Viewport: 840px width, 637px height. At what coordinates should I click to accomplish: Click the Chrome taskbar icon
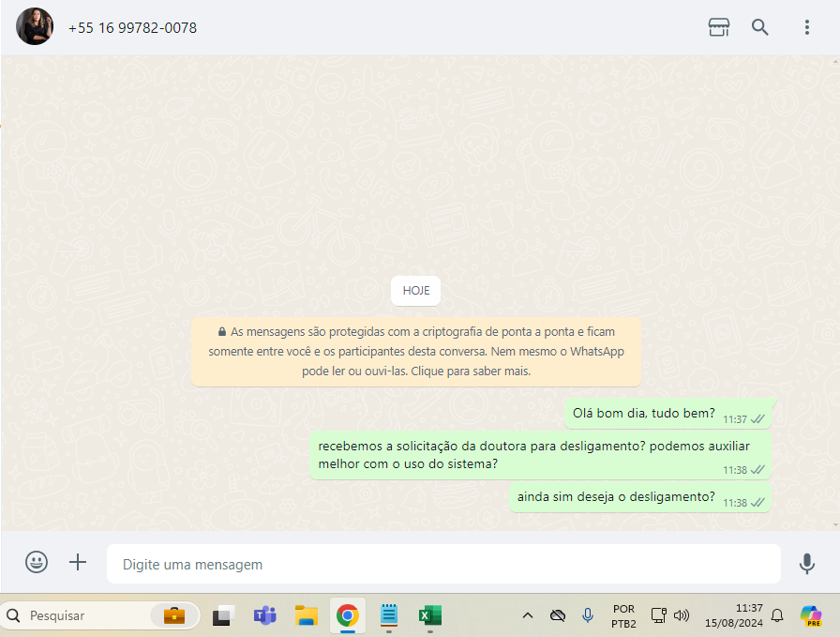[x=348, y=616]
